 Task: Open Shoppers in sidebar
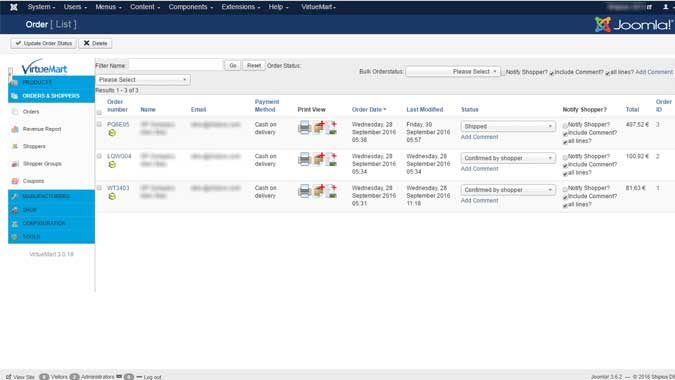click(34, 146)
